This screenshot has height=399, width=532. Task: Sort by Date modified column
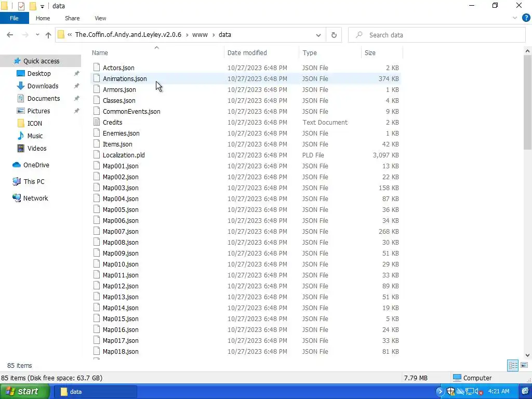point(247,53)
